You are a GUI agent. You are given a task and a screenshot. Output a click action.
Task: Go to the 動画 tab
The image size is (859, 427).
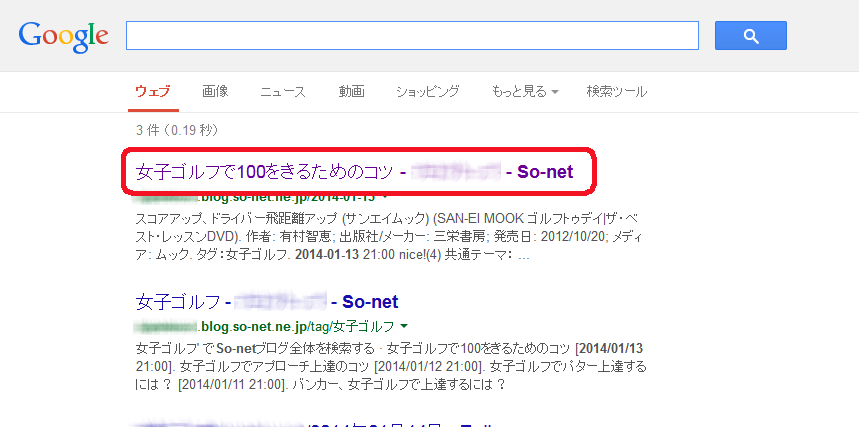click(351, 92)
